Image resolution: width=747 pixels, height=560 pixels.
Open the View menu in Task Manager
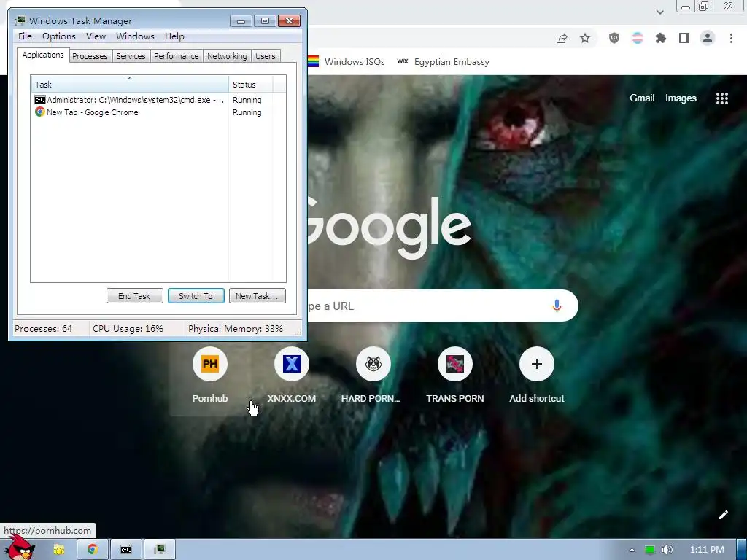pos(96,36)
